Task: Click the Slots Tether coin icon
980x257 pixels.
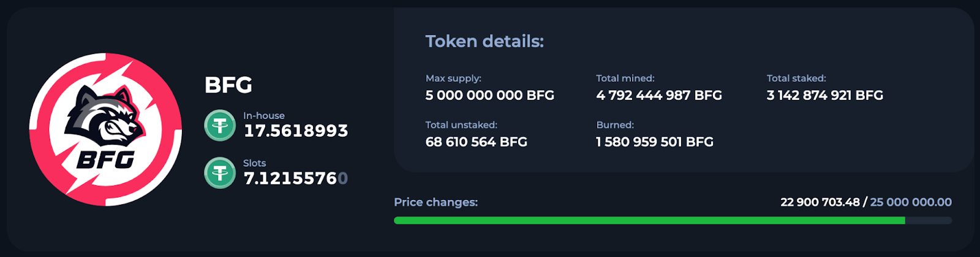Action: pos(220,173)
